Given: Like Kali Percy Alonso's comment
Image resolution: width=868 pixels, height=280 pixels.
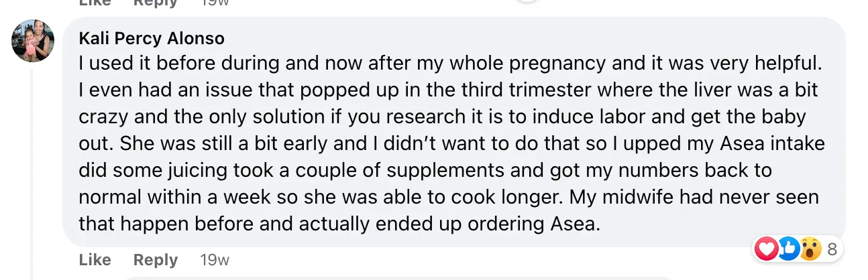Looking at the screenshot, I should click(x=95, y=260).
